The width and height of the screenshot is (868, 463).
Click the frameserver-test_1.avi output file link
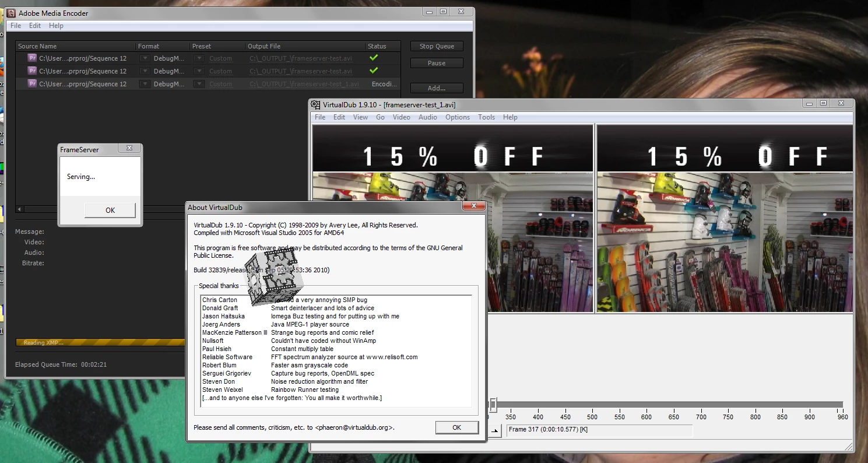[304, 84]
